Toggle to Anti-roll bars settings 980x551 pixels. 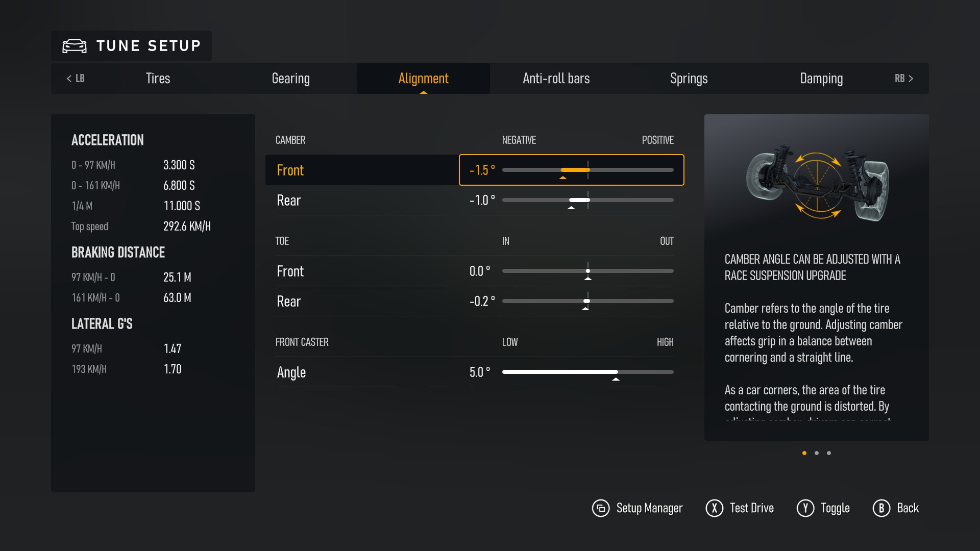[555, 79]
